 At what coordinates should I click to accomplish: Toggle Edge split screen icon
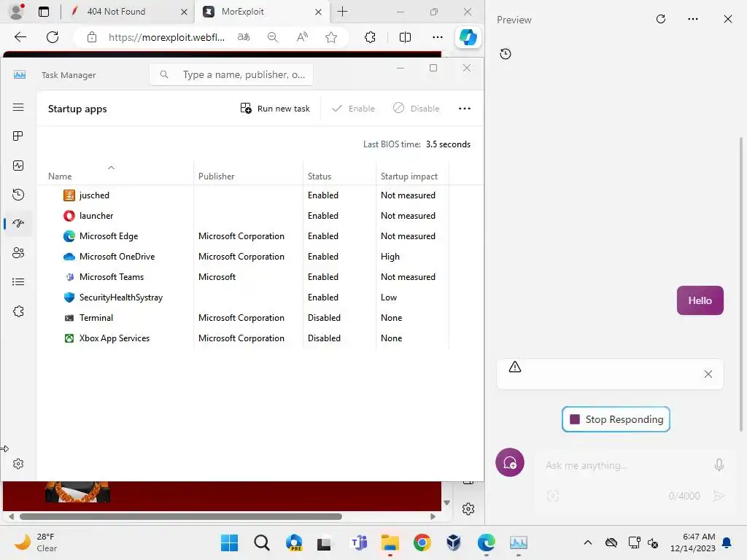(x=405, y=37)
